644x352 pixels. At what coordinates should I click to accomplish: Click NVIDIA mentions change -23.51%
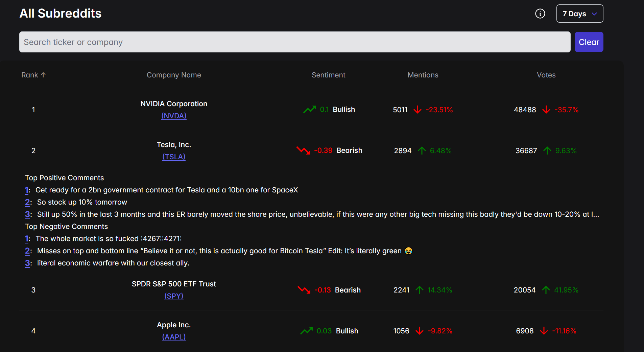pos(439,110)
